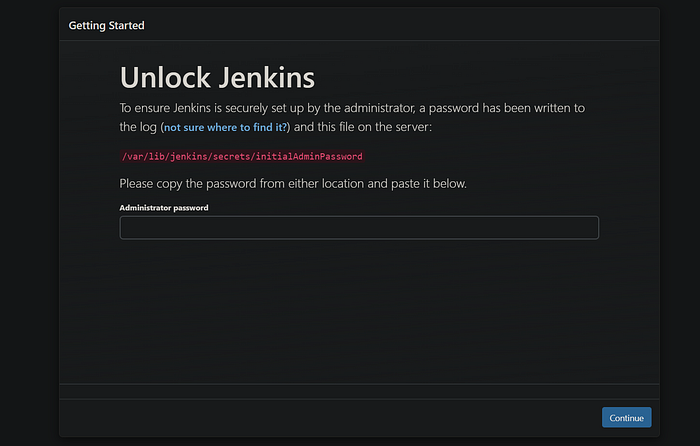
Task: Select the initialAdminPassword file path text
Action: click(242, 156)
